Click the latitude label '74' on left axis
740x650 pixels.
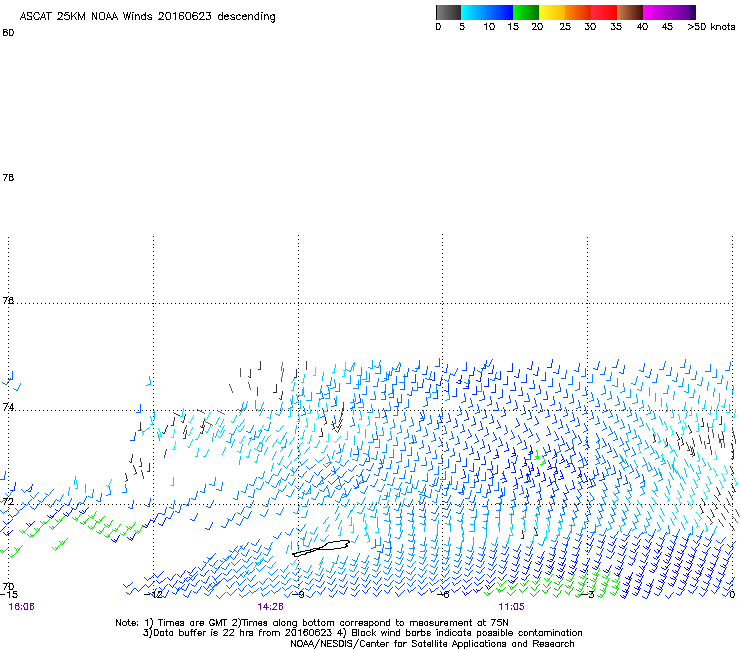click(x=8, y=407)
